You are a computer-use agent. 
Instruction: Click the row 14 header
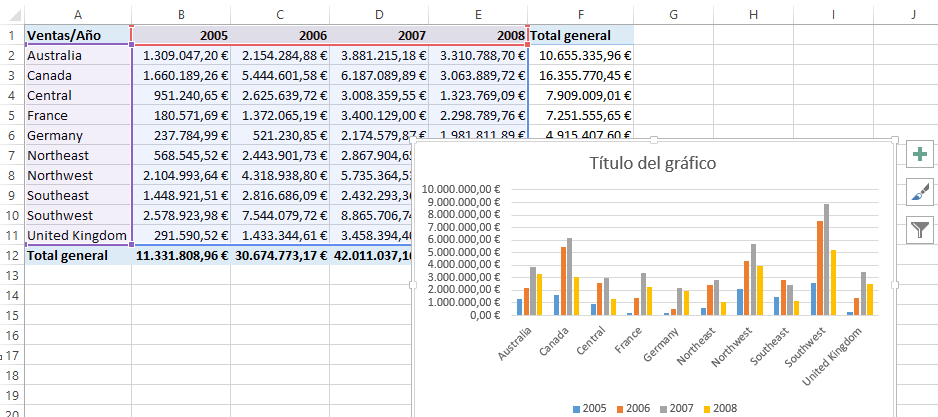[10, 295]
